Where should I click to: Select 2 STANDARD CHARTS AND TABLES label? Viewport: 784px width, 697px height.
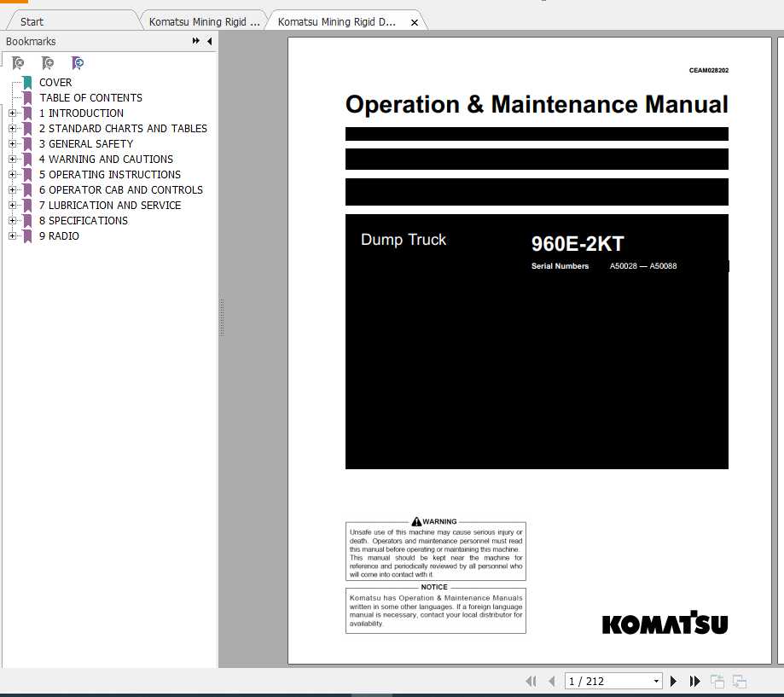click(x=123, y=129)
